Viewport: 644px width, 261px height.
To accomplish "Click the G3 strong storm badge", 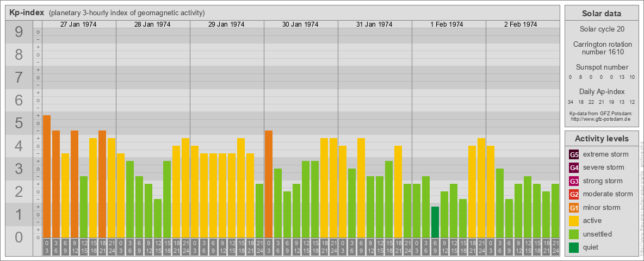I will 574,181.
